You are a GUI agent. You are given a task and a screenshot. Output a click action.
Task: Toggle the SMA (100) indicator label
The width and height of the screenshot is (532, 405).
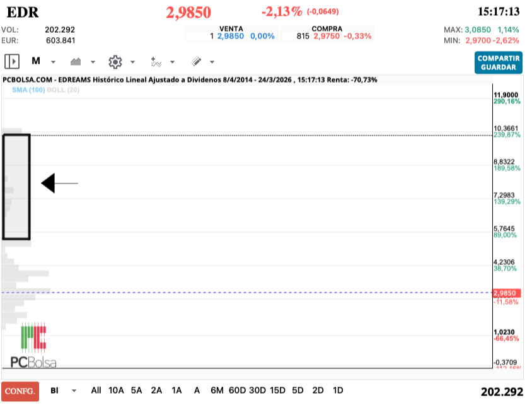point(28,90)
